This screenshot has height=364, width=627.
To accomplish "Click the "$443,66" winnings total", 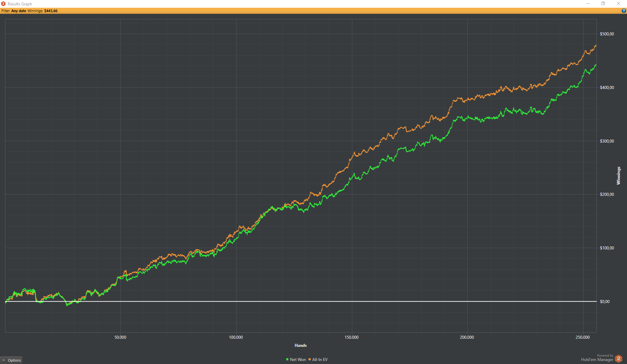I will point(51,11).
